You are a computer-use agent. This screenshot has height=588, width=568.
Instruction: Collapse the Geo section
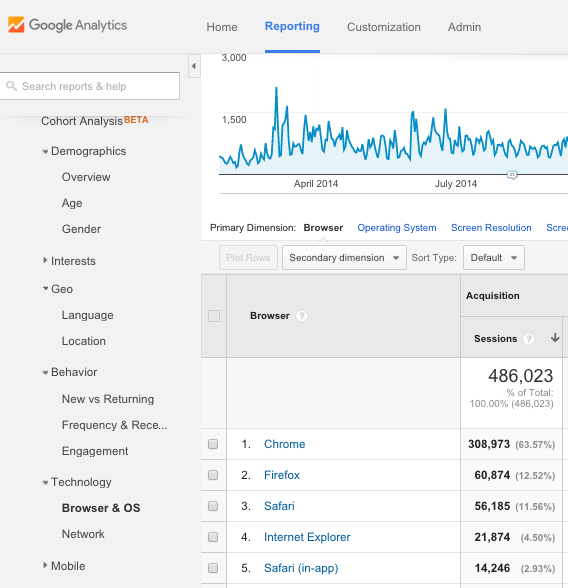point(45,288)
